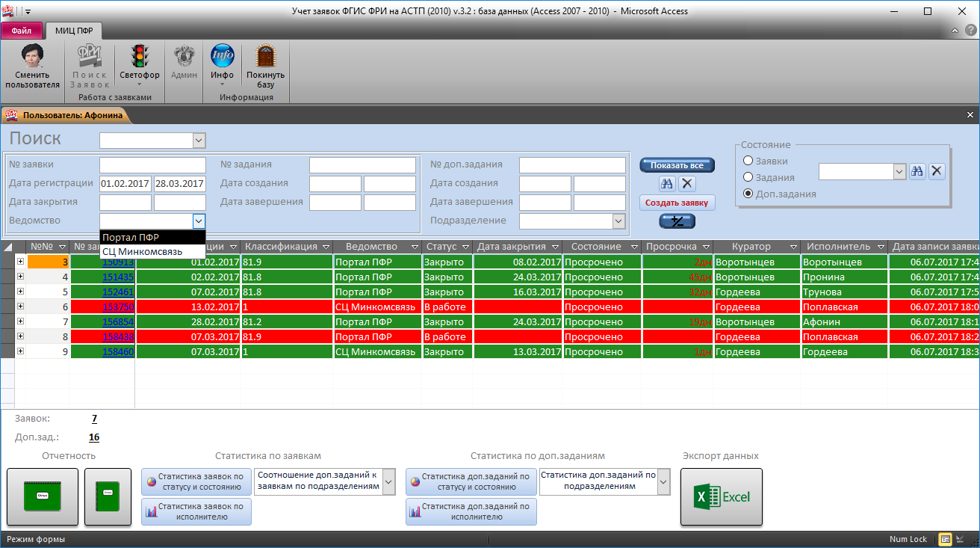
Task: Click the № заявки input field
Action: click(152, 164)
